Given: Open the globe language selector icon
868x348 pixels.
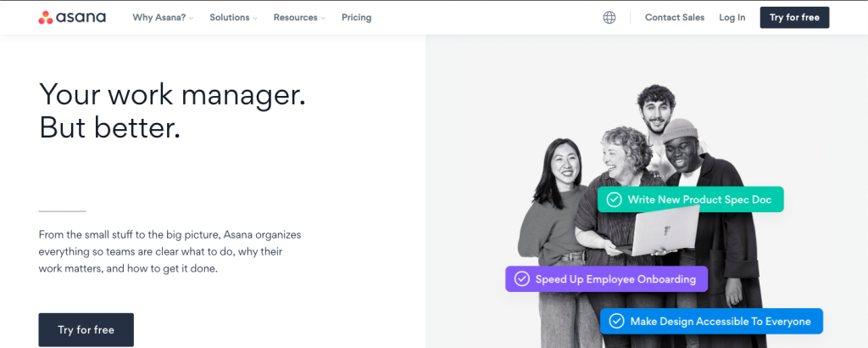Looking at the screenshot, I should click(609, 18).
